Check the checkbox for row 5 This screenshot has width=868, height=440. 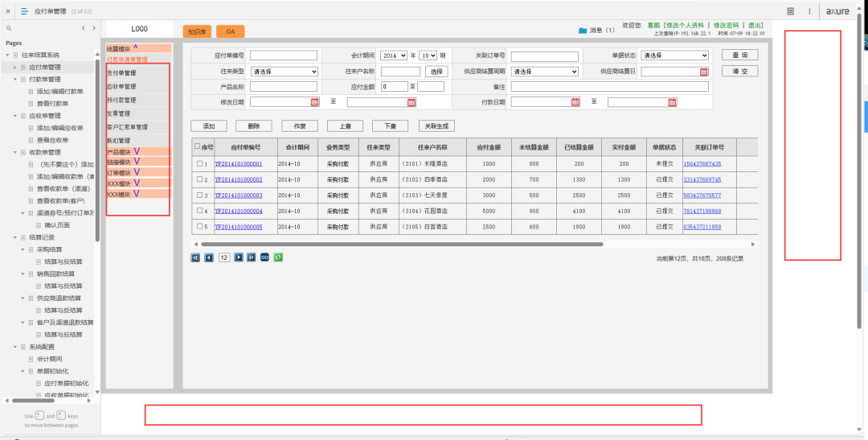click(x=200, y=227)
